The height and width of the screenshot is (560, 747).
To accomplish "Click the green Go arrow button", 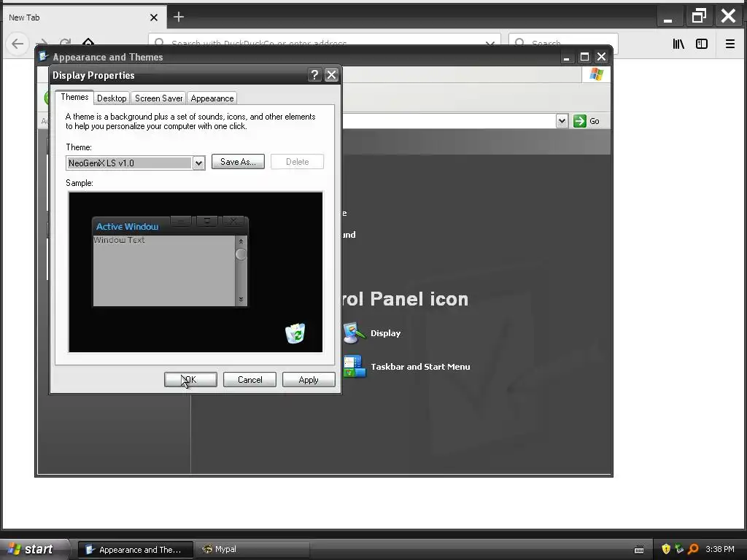I will pyautogui.click(x=580, y=121).
